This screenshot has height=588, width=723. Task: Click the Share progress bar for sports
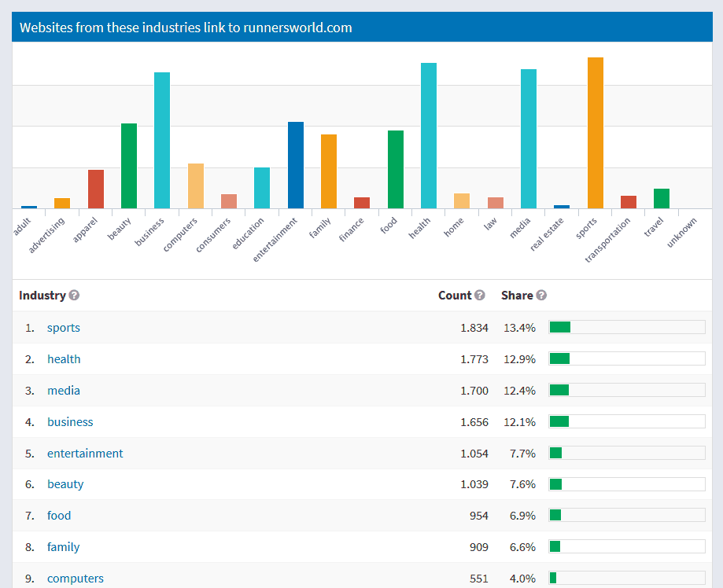626,326
